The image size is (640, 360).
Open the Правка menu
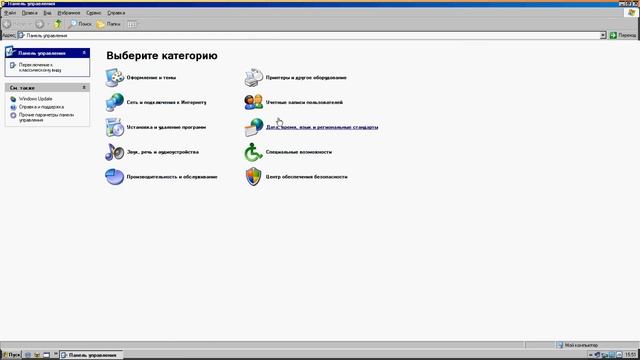pyautogui.click(x=29, y=13)
